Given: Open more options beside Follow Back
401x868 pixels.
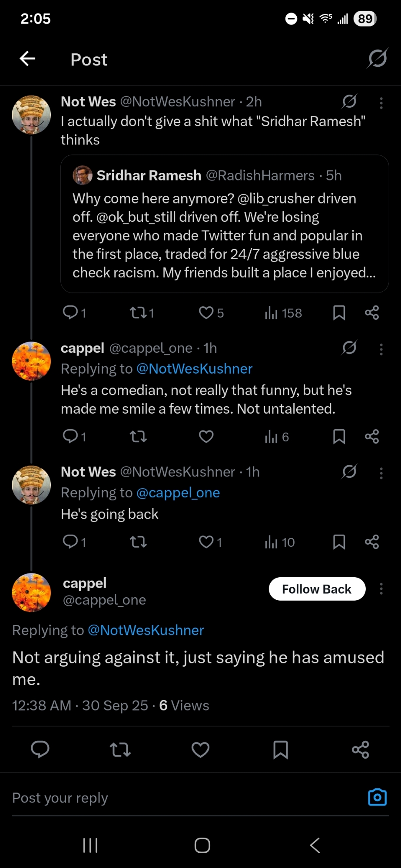Looking at the screenshot, I should pyautogui.click(x=381, y=589).
